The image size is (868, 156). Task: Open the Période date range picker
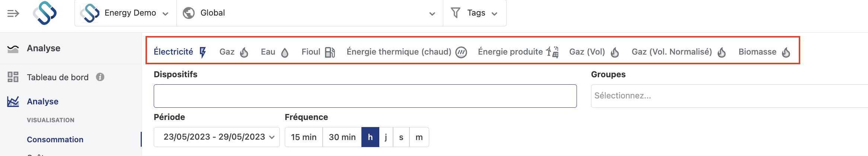pos(217,137)
